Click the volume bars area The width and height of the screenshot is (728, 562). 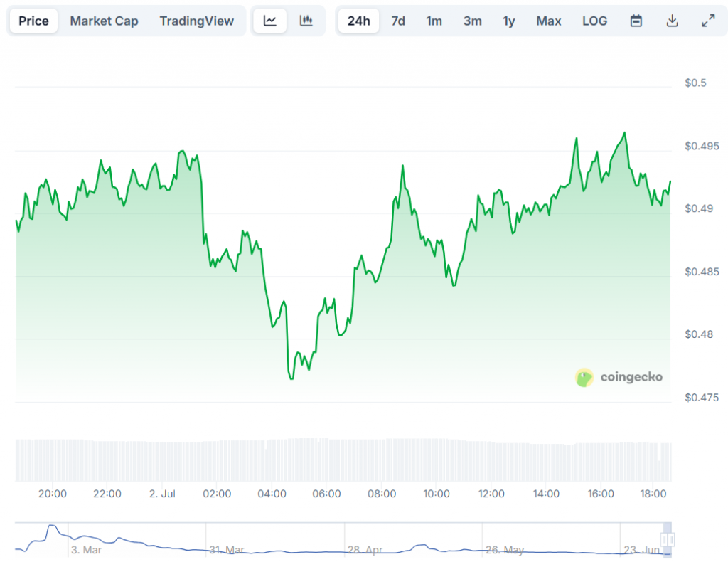[x=341, y=460]
